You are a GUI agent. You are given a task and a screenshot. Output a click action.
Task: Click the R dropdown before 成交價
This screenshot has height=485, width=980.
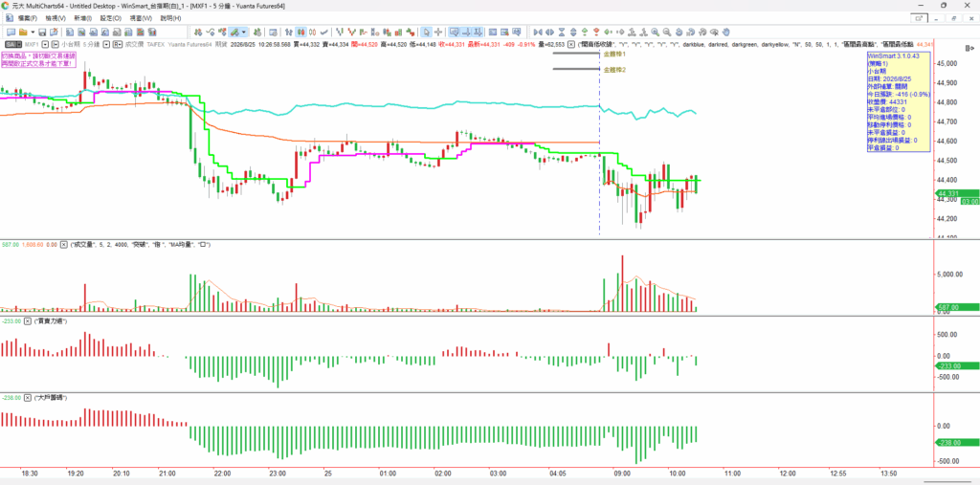point(118,44)
